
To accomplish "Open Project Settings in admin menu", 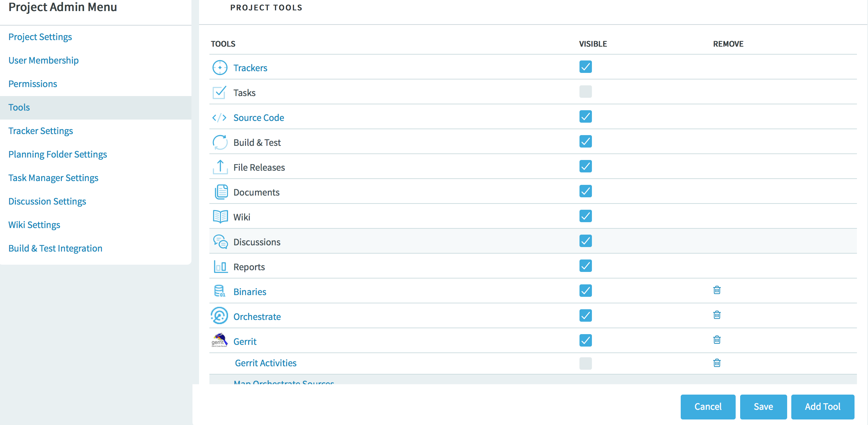I will (x=40, y=37).
